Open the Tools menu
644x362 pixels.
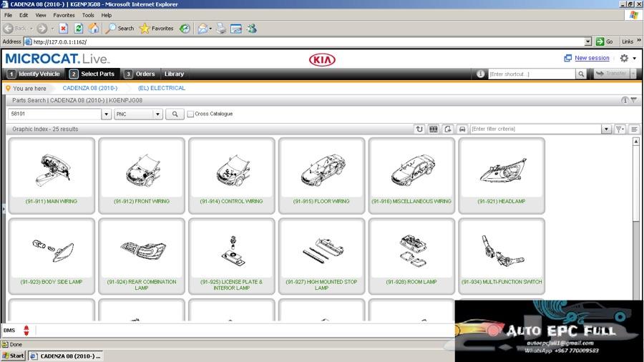pos(88,15)
